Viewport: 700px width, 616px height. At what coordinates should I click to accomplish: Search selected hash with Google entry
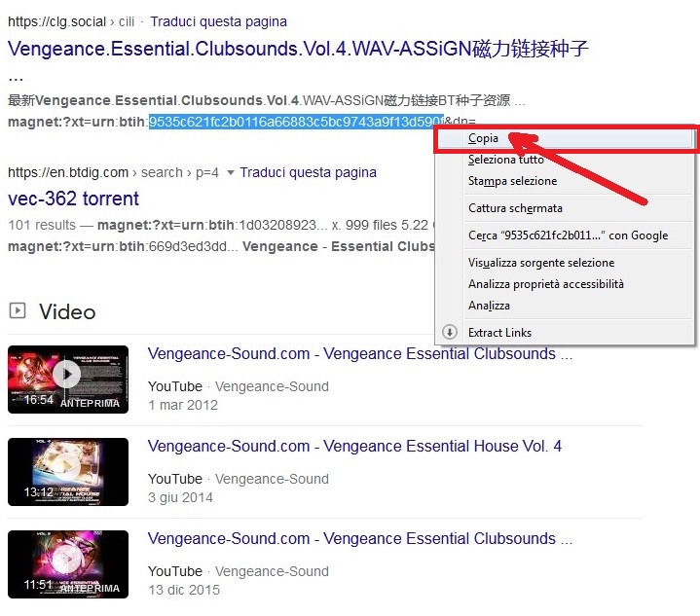point(565,236)
